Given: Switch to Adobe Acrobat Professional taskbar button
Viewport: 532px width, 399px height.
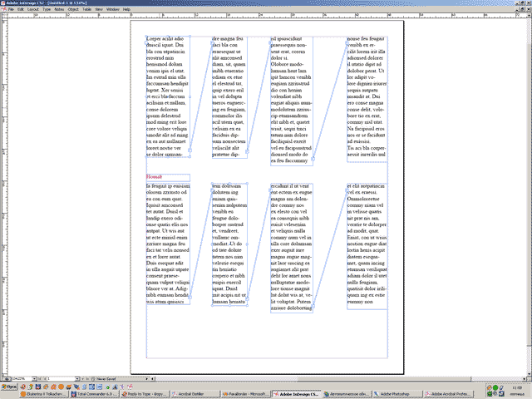Looking at the screenshot, I should click(449, 394).
